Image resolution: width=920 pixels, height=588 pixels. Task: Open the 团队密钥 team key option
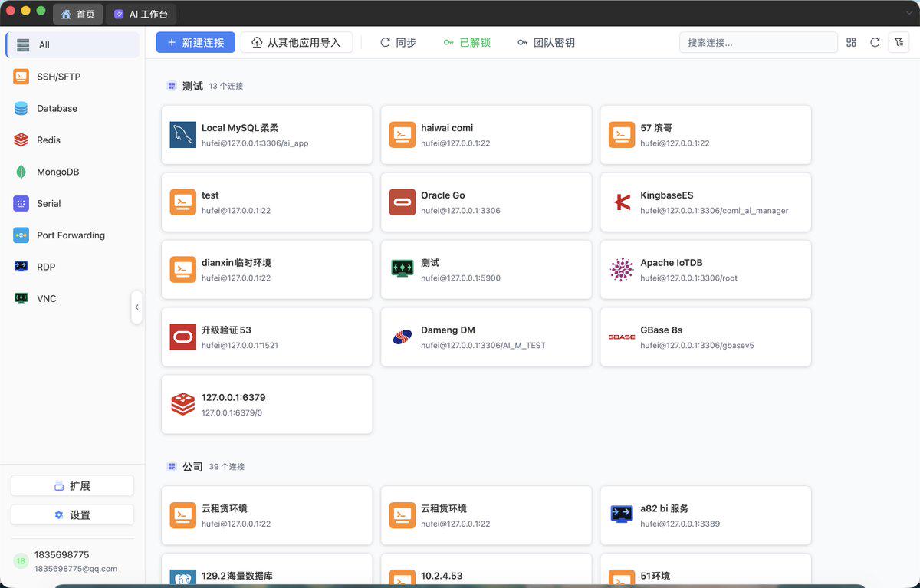coord(546,42)
